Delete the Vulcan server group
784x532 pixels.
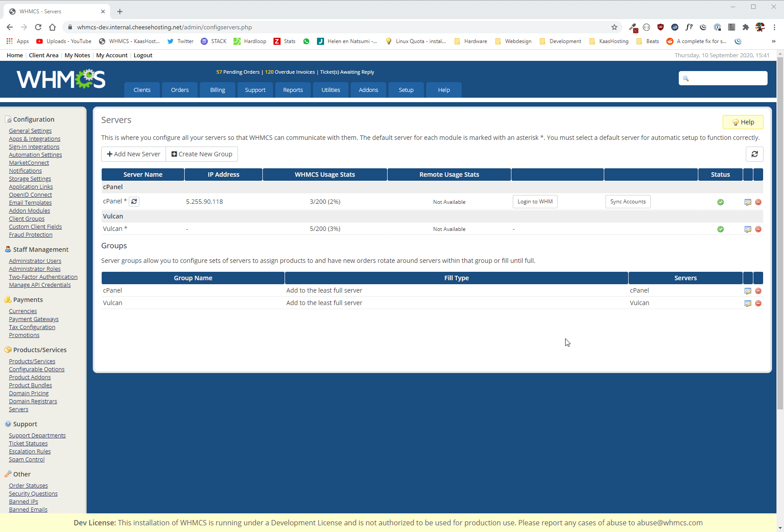coord(758,303)
